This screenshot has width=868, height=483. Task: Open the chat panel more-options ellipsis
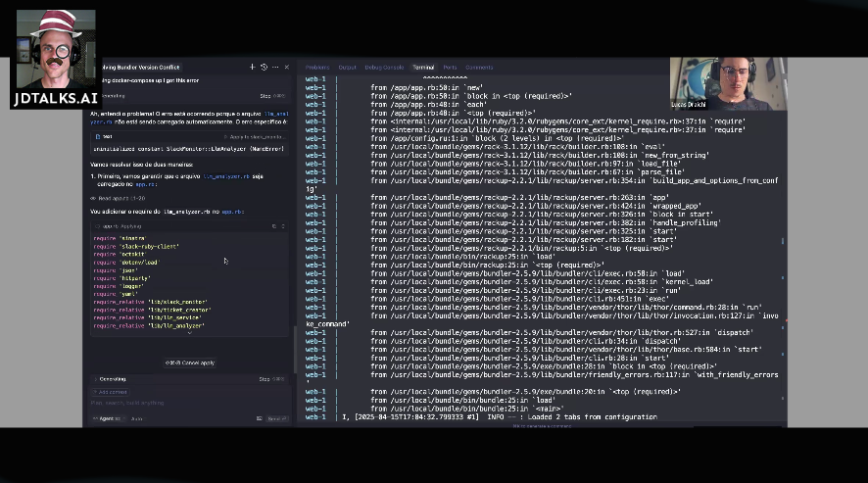click(x=275, y=67)
